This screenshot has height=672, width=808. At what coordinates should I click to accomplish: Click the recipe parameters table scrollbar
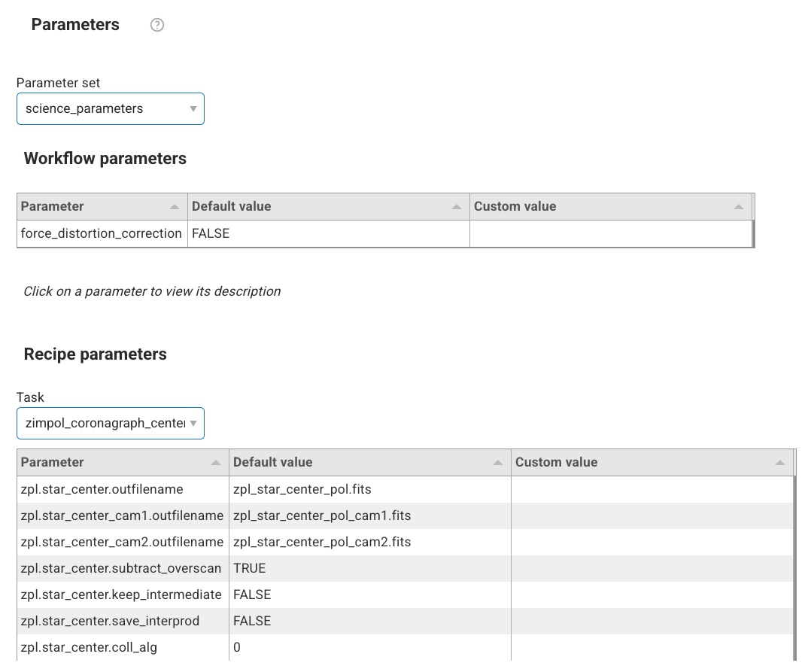click(794, 568)
